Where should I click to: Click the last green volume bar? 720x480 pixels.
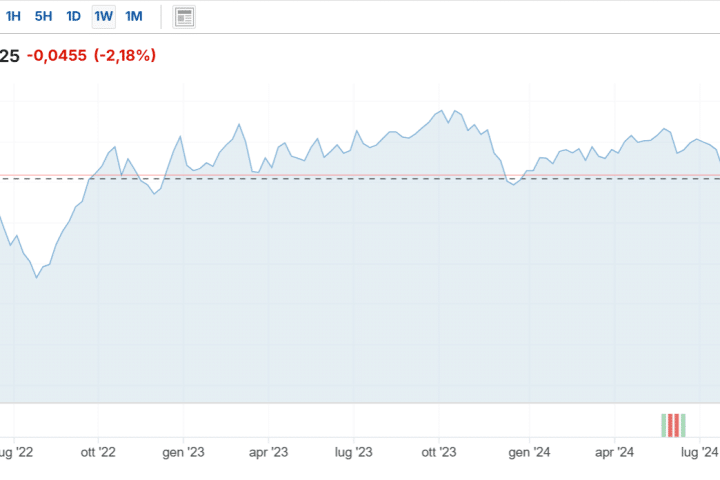(x=684, y=425)
